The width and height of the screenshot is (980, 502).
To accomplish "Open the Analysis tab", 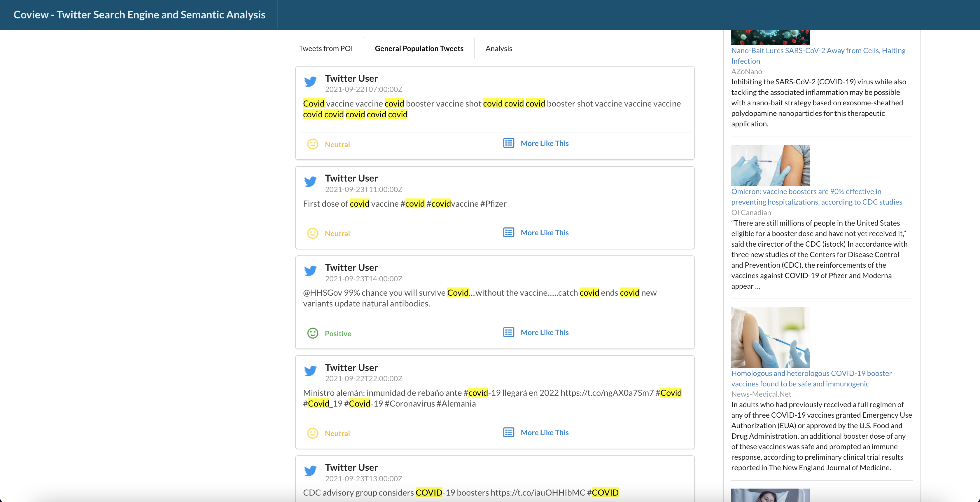I will pyautogui.click(x=499, y=48).
